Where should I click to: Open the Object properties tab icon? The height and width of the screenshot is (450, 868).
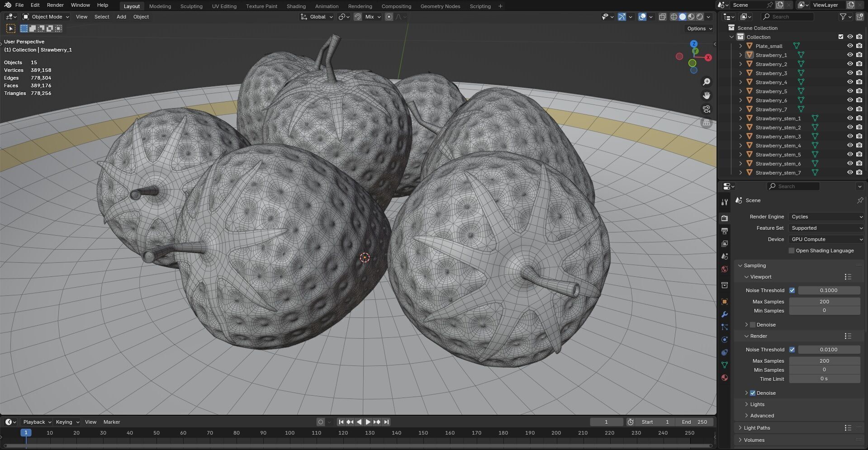pyautogui.click(x=725, y=302)
